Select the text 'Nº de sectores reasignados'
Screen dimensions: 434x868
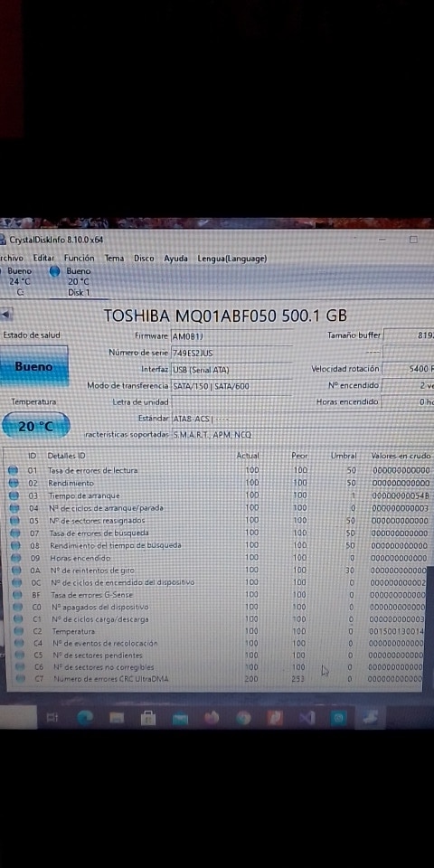click(97, 521)
